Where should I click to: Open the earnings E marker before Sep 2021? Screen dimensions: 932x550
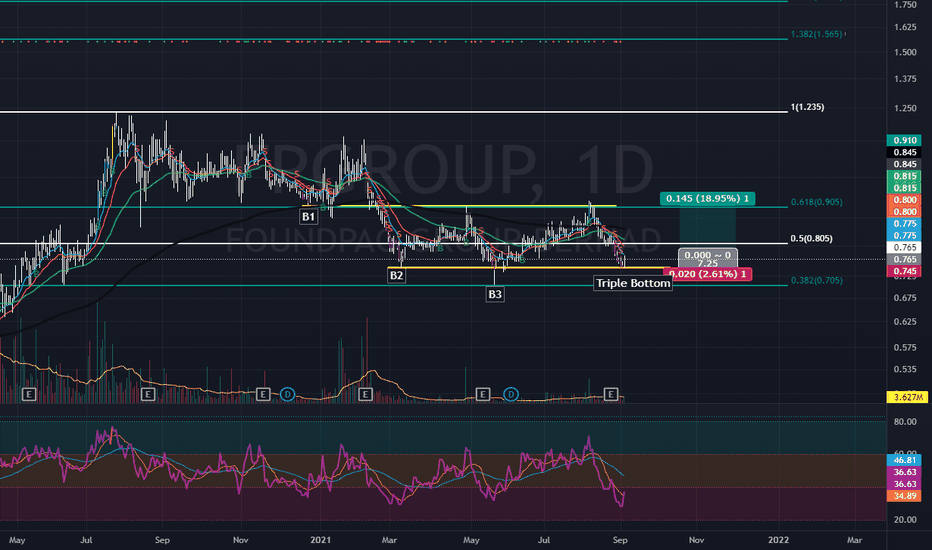(611, 394)
